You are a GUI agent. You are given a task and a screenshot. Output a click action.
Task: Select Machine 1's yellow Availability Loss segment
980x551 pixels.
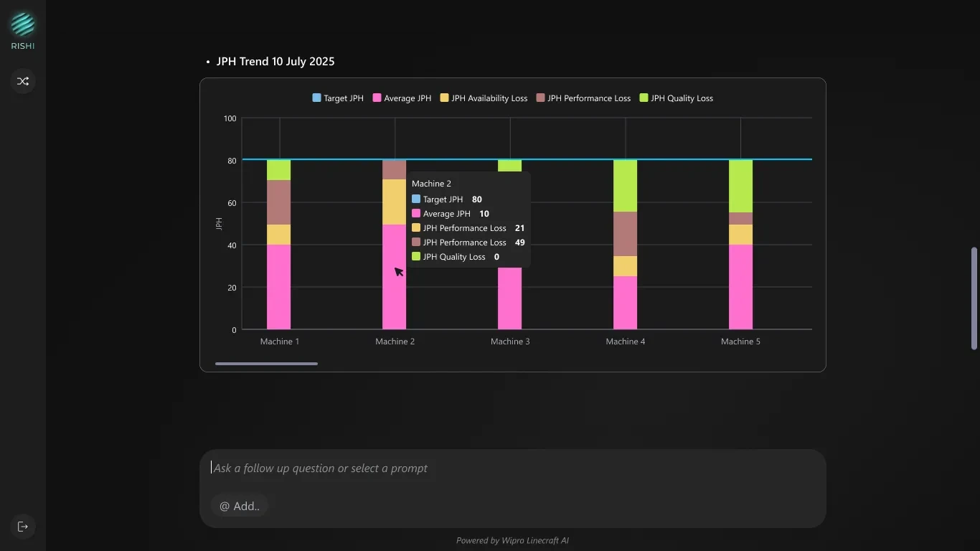[279, 235]
